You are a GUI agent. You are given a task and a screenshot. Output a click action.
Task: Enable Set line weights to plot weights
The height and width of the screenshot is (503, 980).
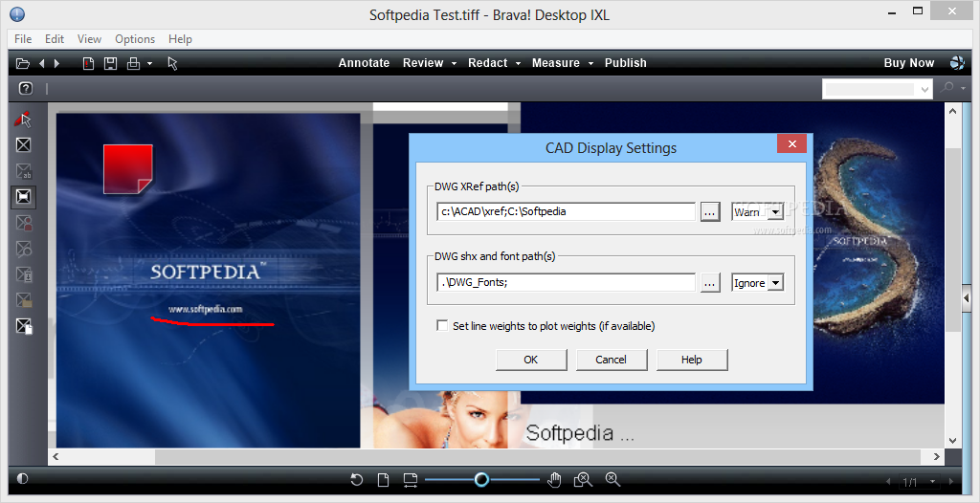coord(442,325)
